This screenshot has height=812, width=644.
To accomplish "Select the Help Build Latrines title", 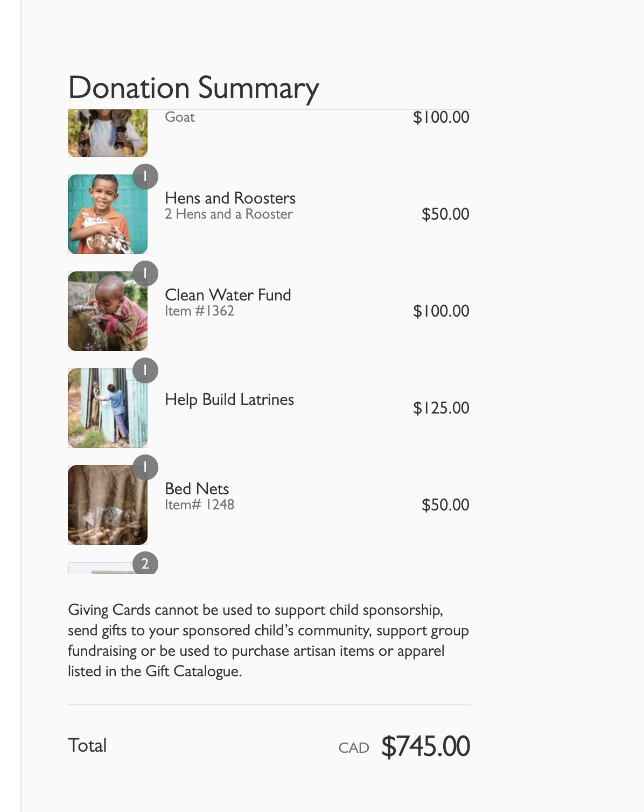I will [229, 400].
